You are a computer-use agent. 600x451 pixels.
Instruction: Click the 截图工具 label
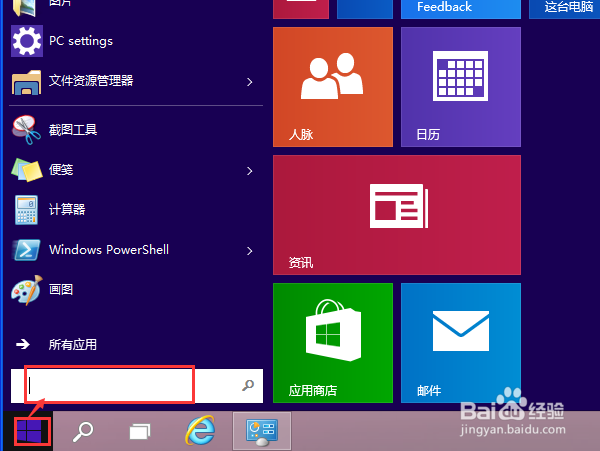pos(73,130)
